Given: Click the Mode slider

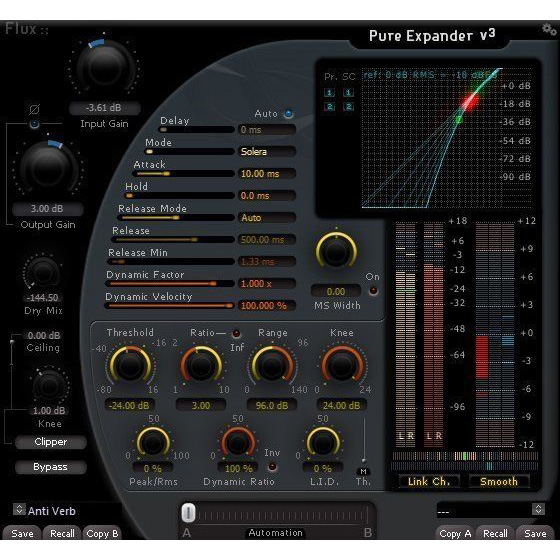Looking at the screenshot, I should [x=189, y=151].
